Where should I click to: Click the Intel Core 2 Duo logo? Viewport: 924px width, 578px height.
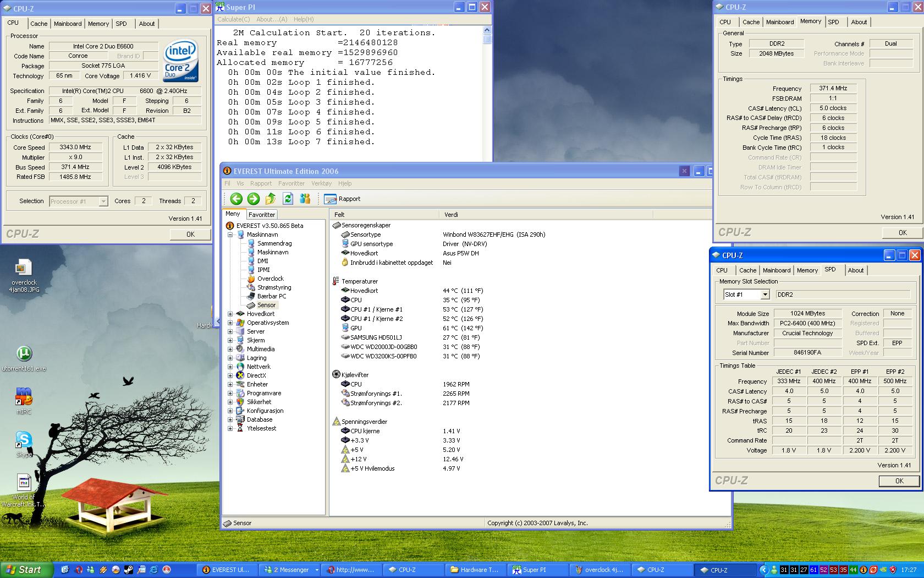tap(180, 60)
